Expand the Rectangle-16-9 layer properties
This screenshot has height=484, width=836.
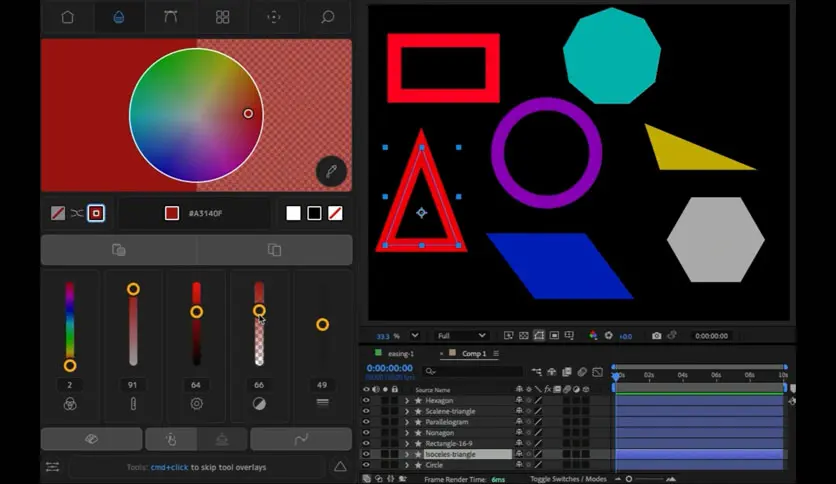tap(407, 443)
